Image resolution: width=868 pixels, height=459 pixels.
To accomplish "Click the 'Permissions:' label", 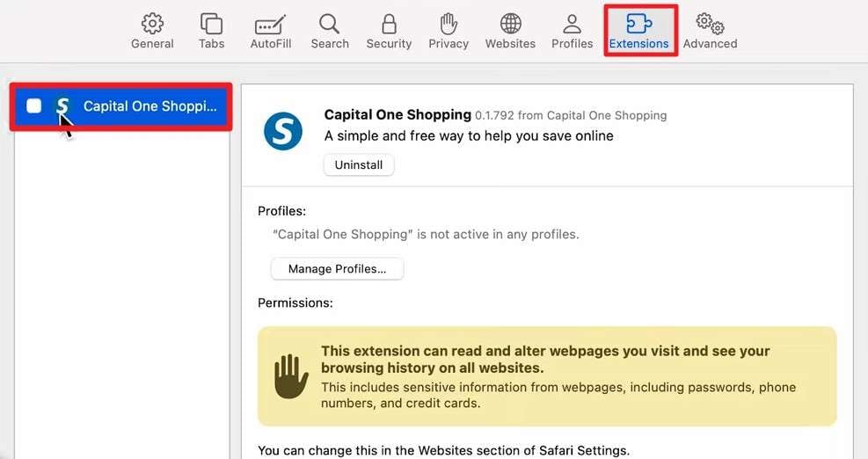I will 295,302.
